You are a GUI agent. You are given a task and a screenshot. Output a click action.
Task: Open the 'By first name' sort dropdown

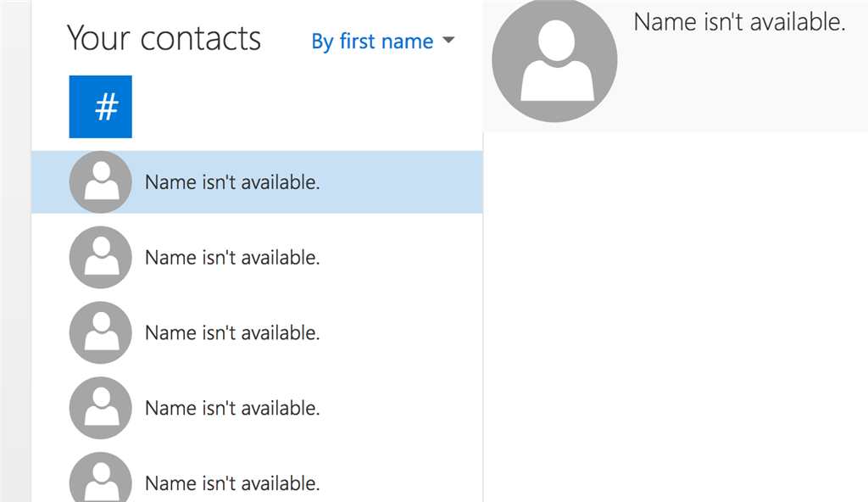coord(382,41)
